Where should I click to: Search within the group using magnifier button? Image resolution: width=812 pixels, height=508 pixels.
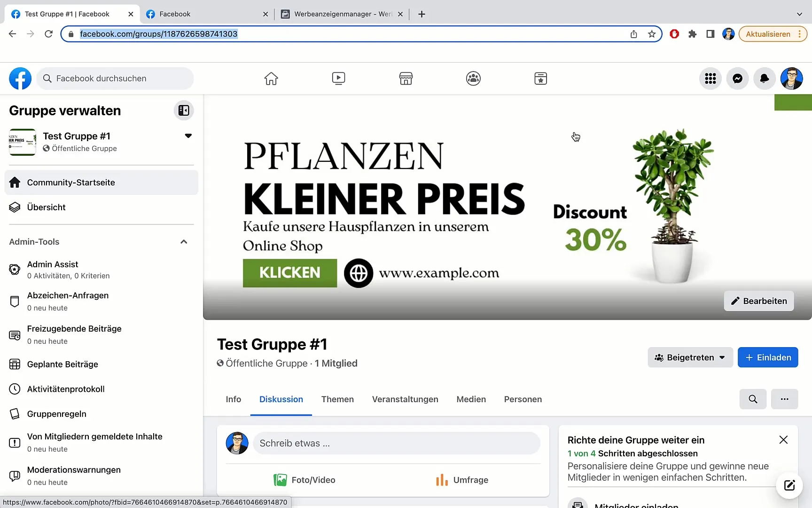(x=753, y=399)
